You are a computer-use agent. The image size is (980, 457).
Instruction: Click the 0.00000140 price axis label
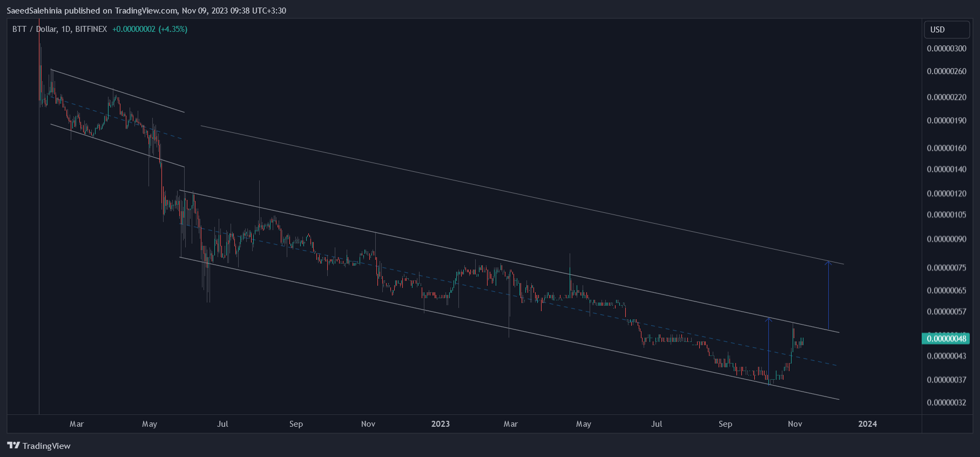click(947, 169)
